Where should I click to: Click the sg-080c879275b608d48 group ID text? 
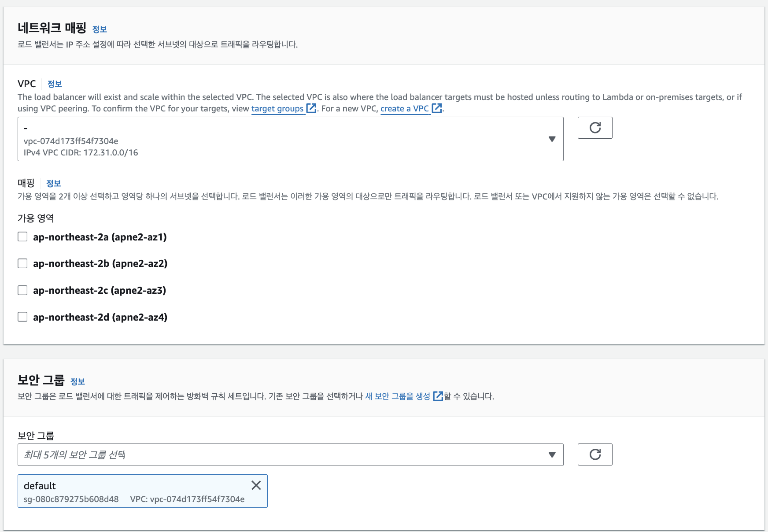pos(71,499)
